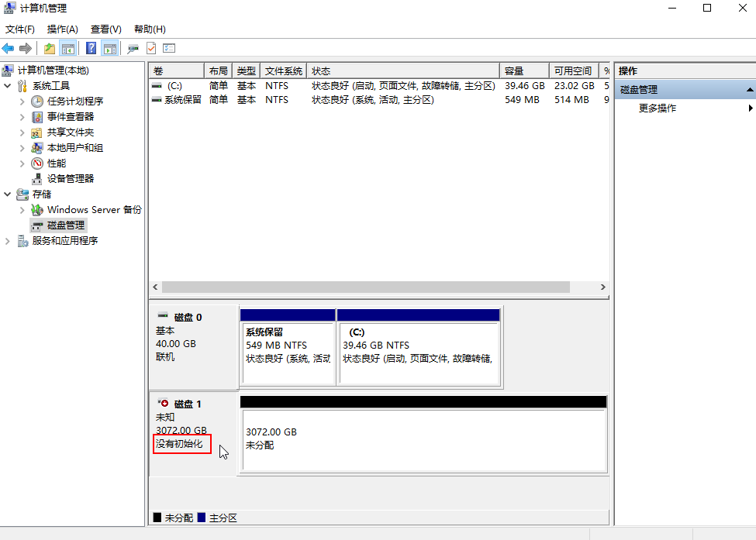Click the 设备管理器 icon
The height and width of the screenshot is (540, 756).
coord(37,179)
